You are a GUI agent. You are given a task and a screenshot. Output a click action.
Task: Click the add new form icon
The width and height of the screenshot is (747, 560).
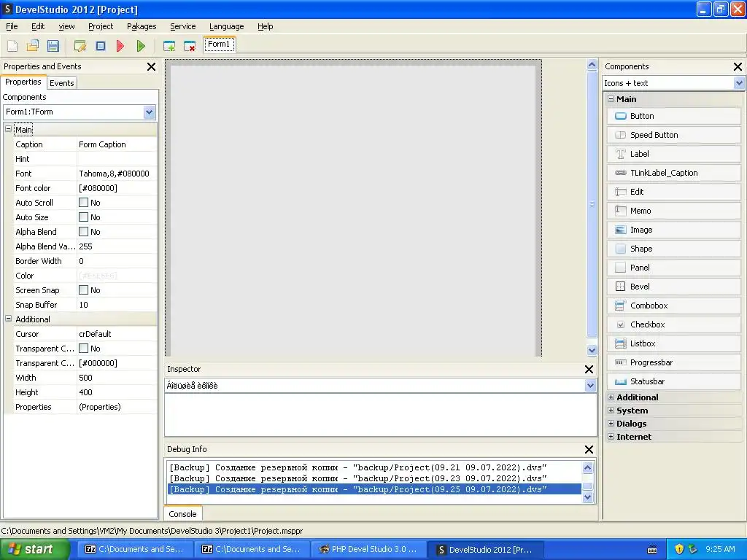click(169, 46)
